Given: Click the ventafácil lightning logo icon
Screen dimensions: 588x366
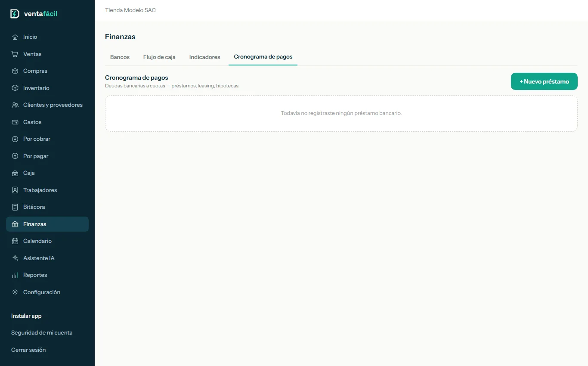Looking at the screenshot, I should 15,14.
